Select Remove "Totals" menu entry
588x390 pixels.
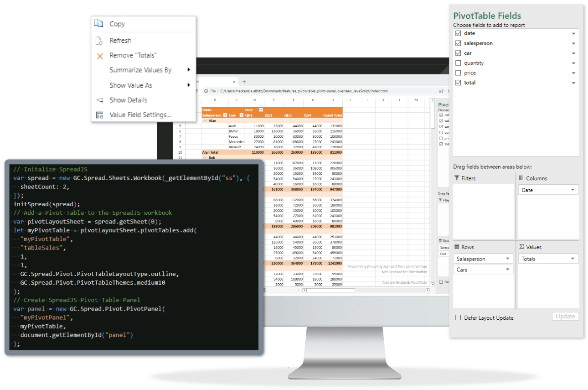(x=133, y=55)
